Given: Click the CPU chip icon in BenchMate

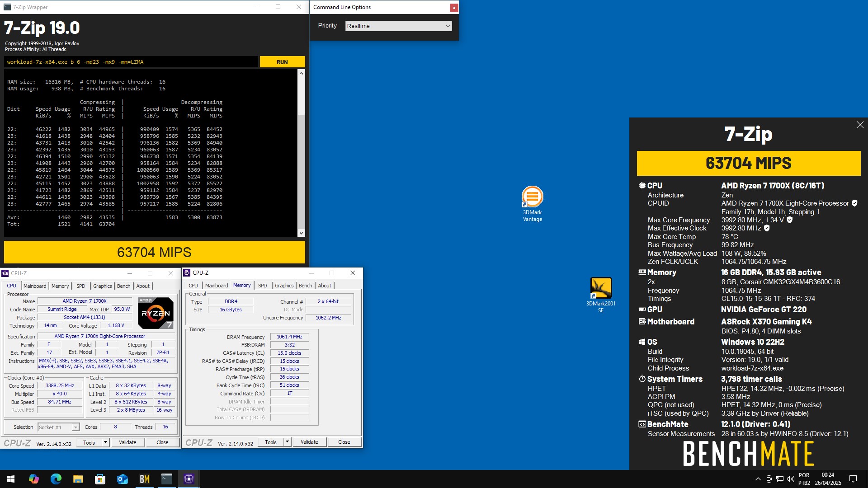Looking at the screenshot, I should [x=642, y=185].
